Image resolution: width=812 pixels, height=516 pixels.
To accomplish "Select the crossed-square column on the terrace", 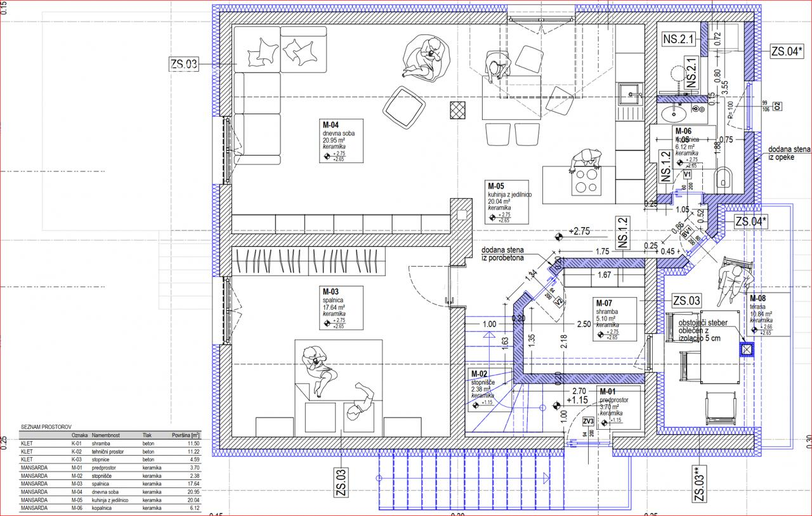I will point(747,348).
